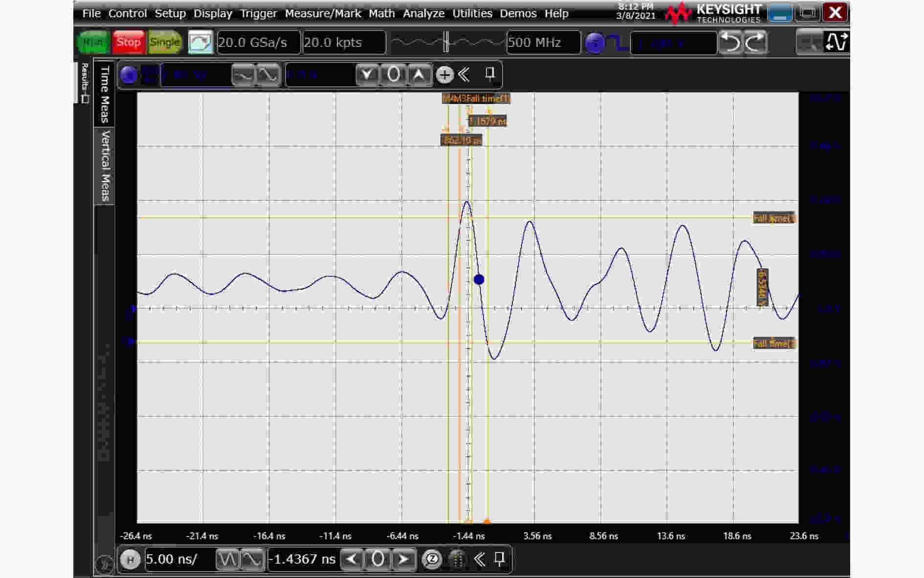This screenshot has width=924, height=578.
Task: Click the upper Fall time threshold label
Action: coord(774,218)
